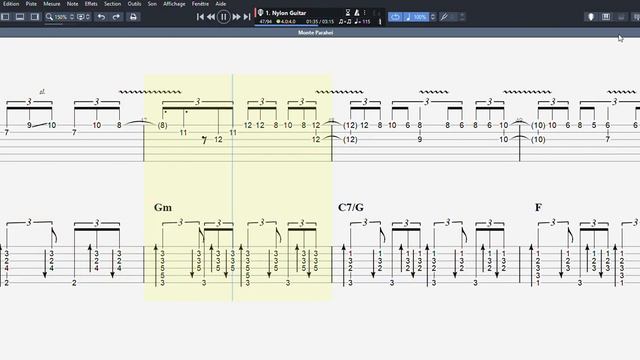Click the playback cursor line
The width and height of the screenshot is (640, 360).
point(233,188)
